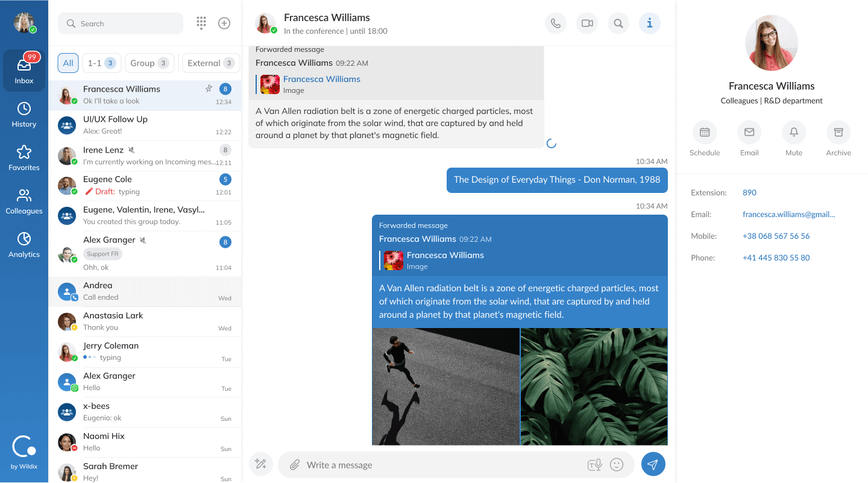Image resolution: width=868 pixels, height=483 pixels.
Task: Switch to the 1-1 chats filter
Action: point(101,63)
